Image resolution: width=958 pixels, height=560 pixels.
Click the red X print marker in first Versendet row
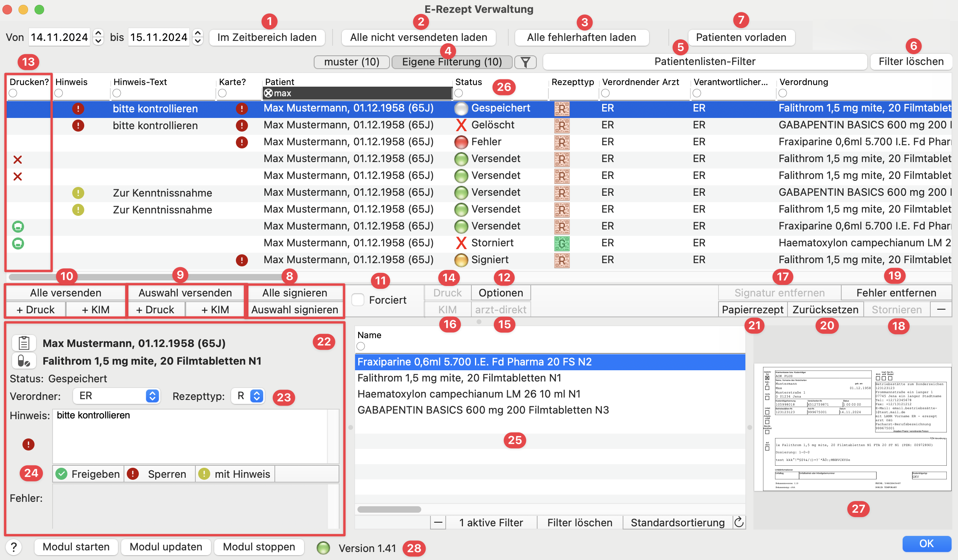pos(18,160)
